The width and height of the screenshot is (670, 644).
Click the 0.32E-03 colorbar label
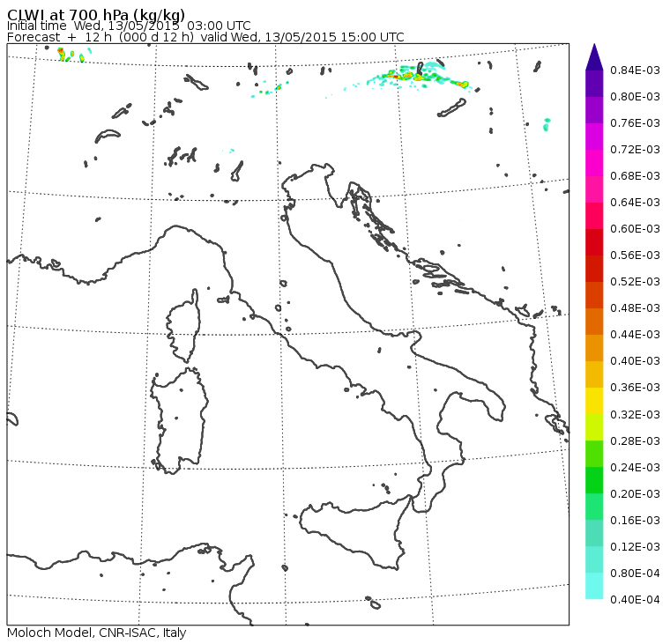point(635,415)
